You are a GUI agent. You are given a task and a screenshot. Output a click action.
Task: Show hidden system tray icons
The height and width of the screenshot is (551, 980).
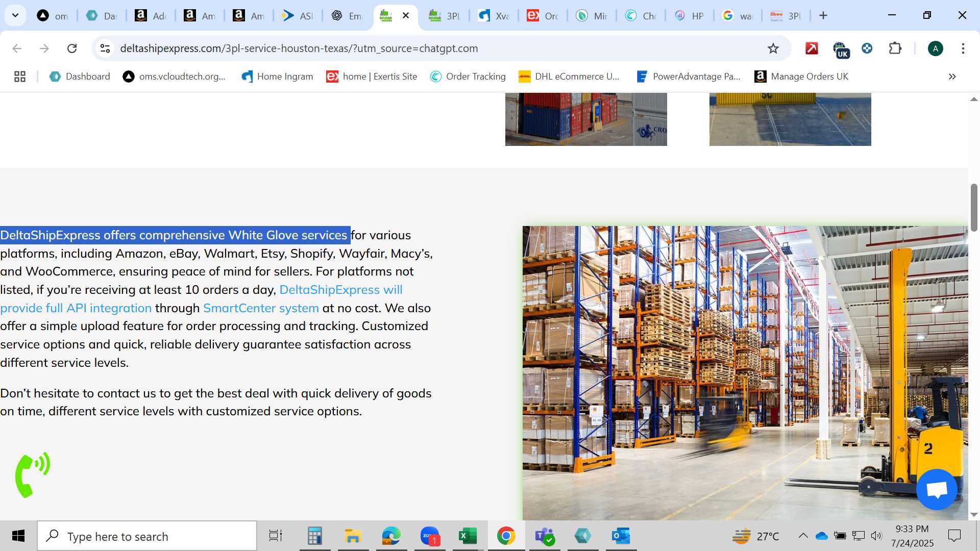pos(803,536)
